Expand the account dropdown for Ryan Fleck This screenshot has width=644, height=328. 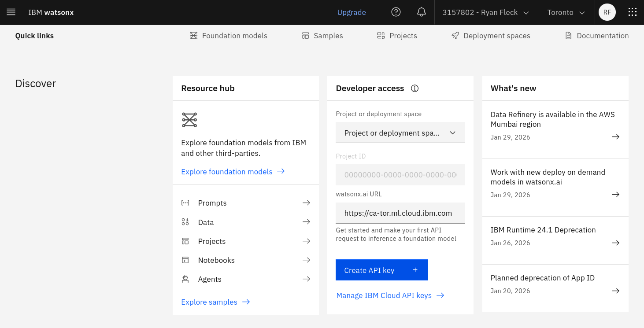point(486,12)
